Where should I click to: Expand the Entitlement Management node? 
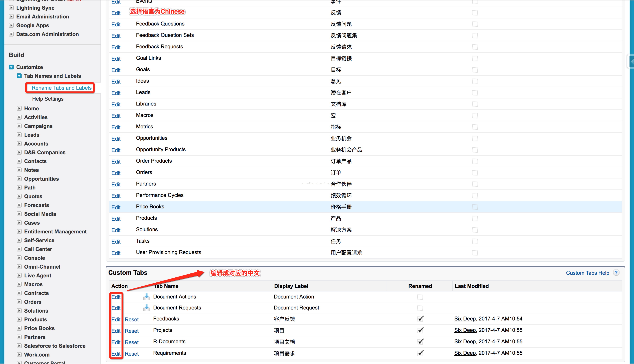[x=19, y=231]
